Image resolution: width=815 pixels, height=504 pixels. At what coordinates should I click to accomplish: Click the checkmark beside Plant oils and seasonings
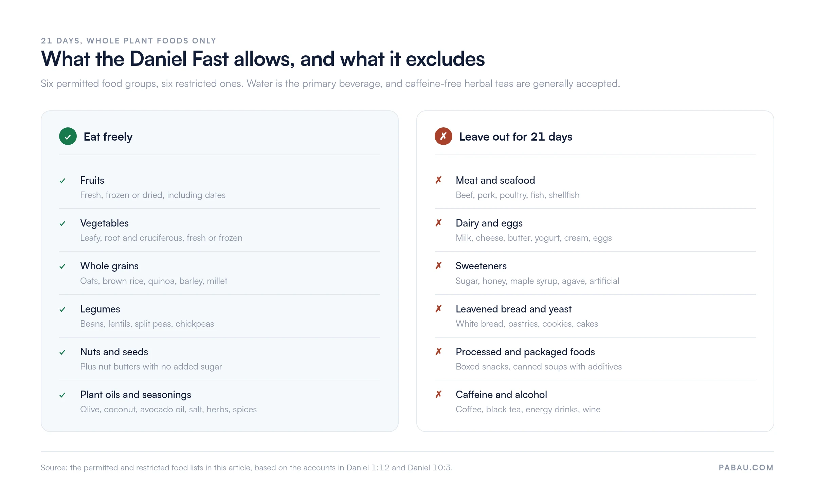pyautogui.click(x=62, y=395)
